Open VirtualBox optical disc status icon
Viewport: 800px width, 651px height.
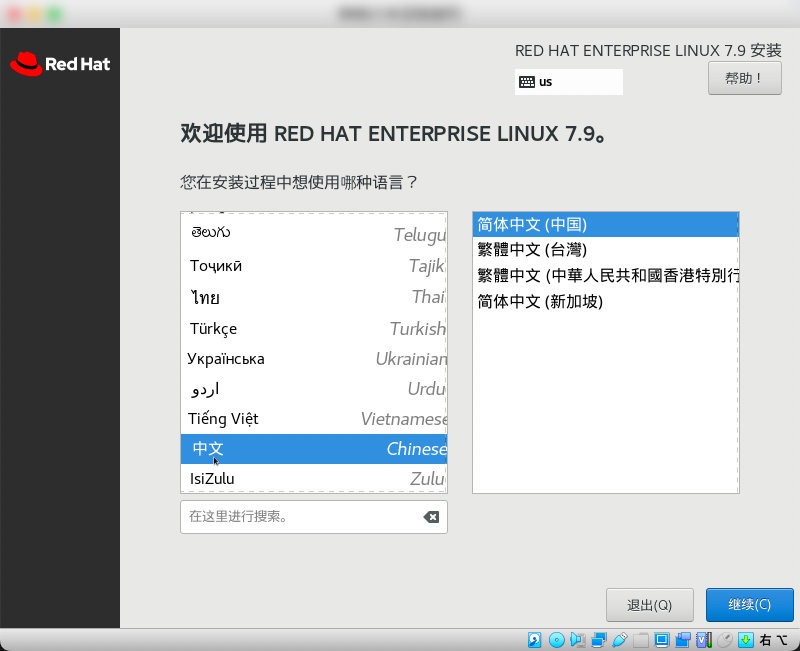click(556, 640)
